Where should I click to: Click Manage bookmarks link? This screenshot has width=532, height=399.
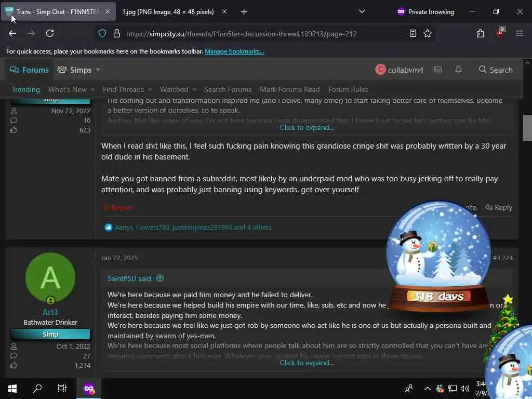tap(234, 51)
